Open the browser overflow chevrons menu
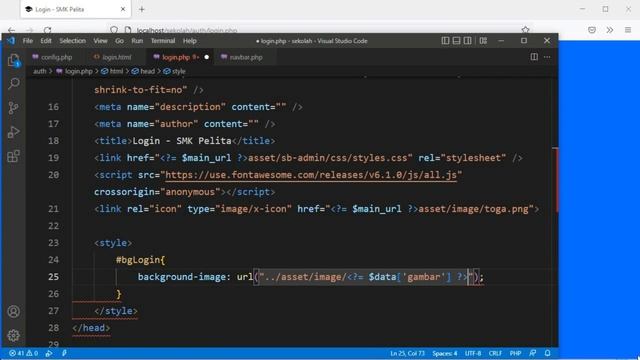Viewport: 640px width, 360px height. pos(610,30)
